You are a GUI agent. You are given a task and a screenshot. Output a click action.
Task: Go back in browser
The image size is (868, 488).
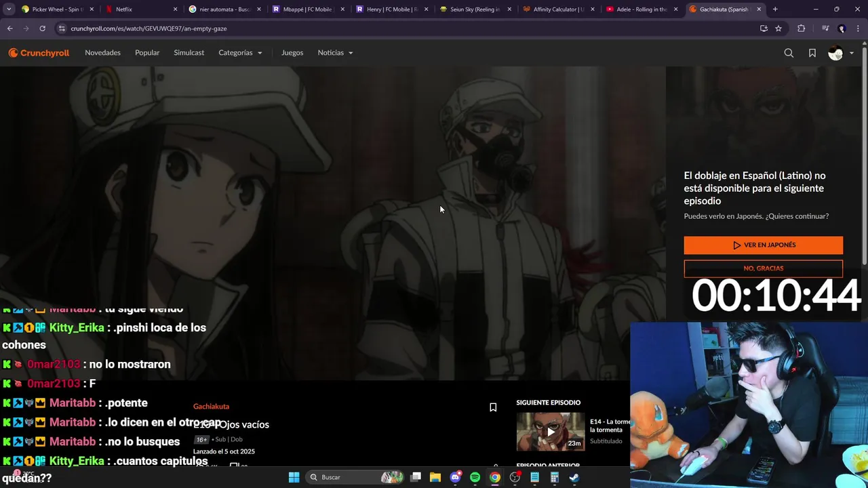9,28
